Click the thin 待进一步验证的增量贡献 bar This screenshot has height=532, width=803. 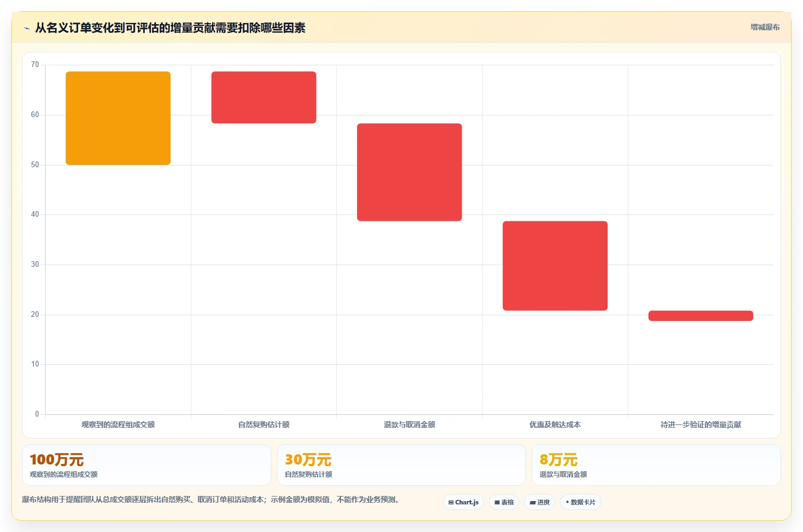701,316
